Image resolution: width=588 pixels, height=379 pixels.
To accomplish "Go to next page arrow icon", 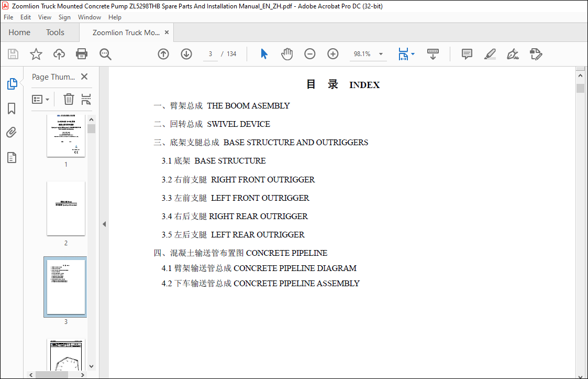I will coord(186,54).
